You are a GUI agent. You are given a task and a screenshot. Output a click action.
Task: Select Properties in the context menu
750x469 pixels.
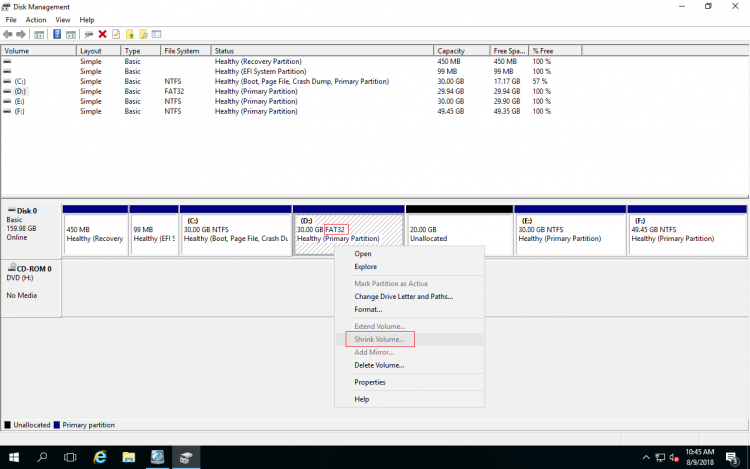tap(370, 382)
